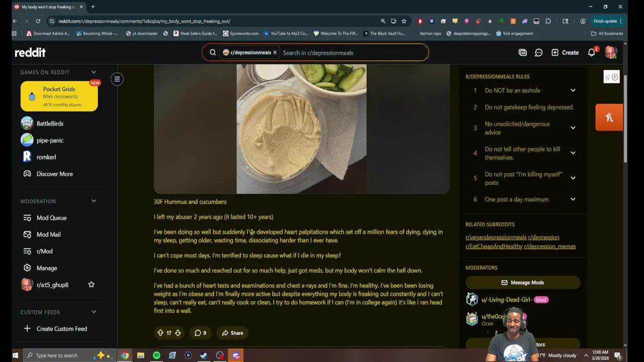Image resolution: width=644 pixels, height=362 pixels.
Task: Click browser reload button
Action: coord(38,21)
